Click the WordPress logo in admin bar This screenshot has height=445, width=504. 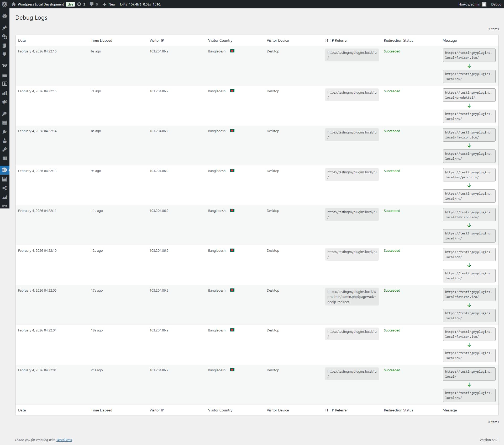click(x=4, y=4)
